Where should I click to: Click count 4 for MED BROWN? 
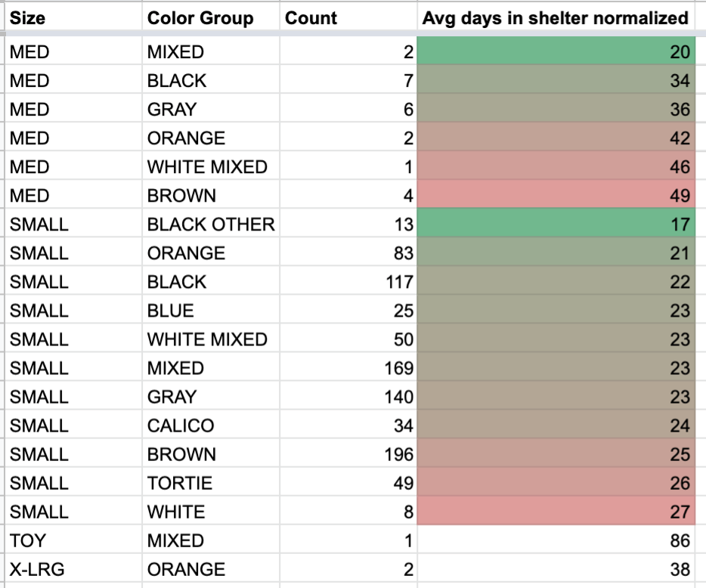pos(348,196)
